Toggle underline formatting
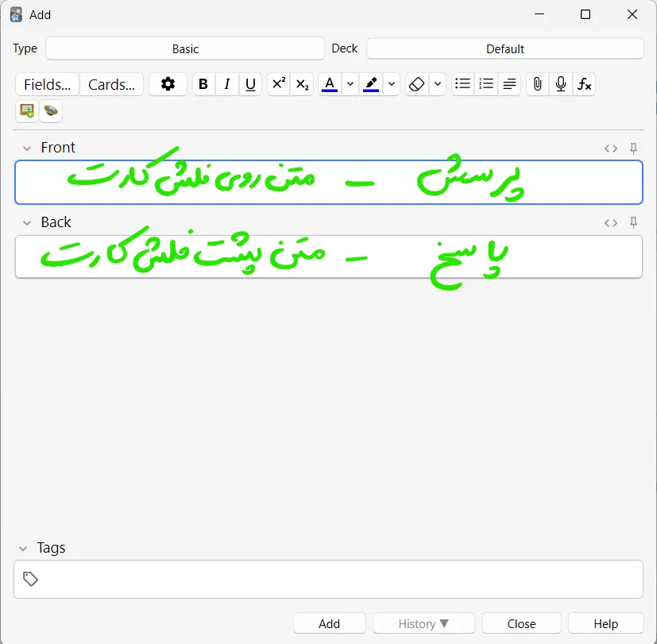The image size is (657, 644). [250, 84]
